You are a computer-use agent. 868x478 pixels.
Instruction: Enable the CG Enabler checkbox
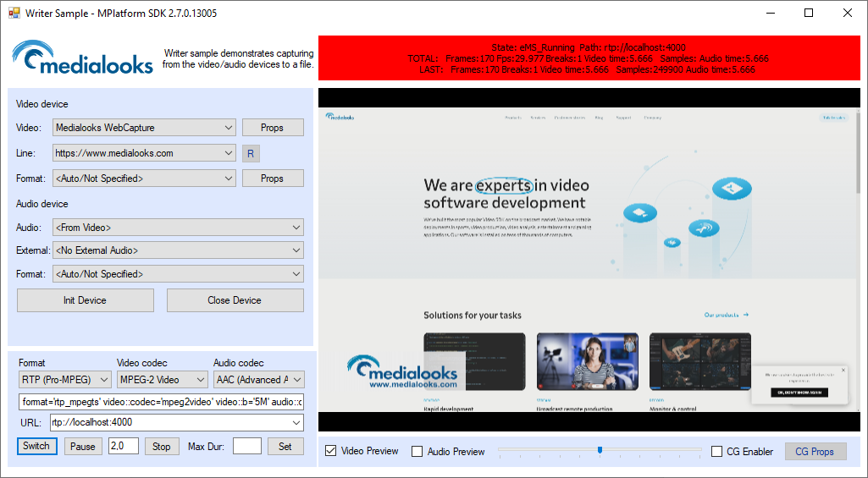[x=716, y=452]
